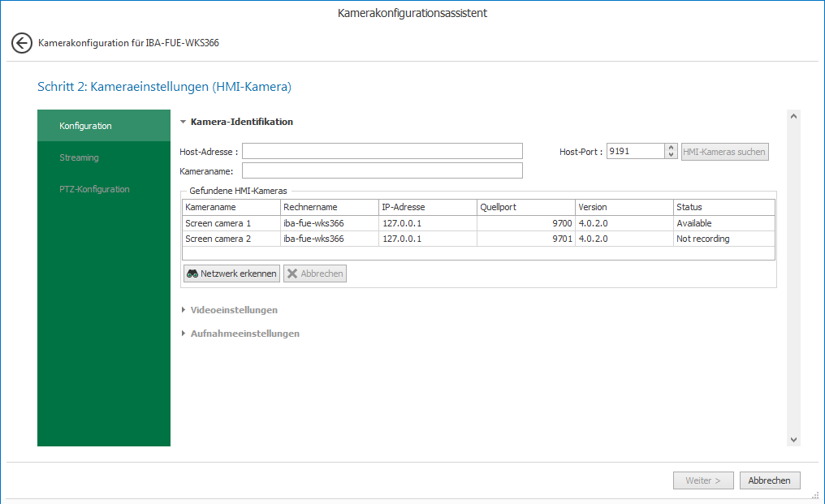Click the HMI-Kameras suchen button
This screenshot has height=504, width=825.
(x=724, y=152)
